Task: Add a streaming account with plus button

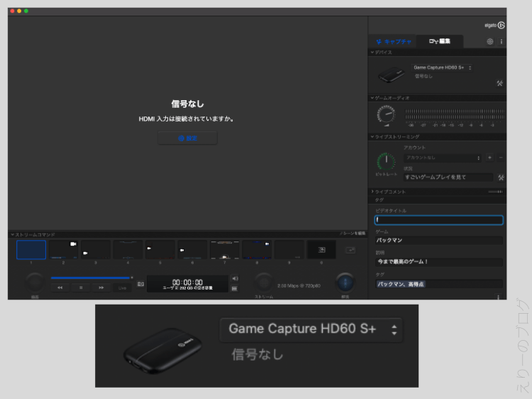Action: (x=489, y=158)
